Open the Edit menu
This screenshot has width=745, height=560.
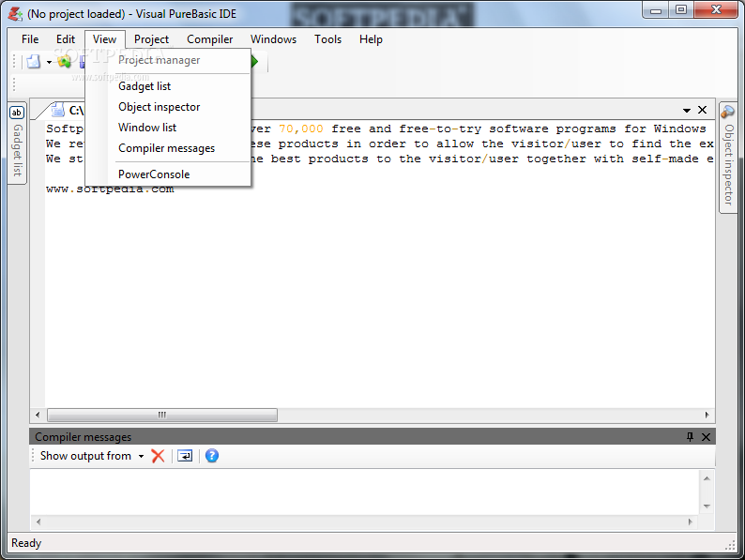click(x=66, y=39)
